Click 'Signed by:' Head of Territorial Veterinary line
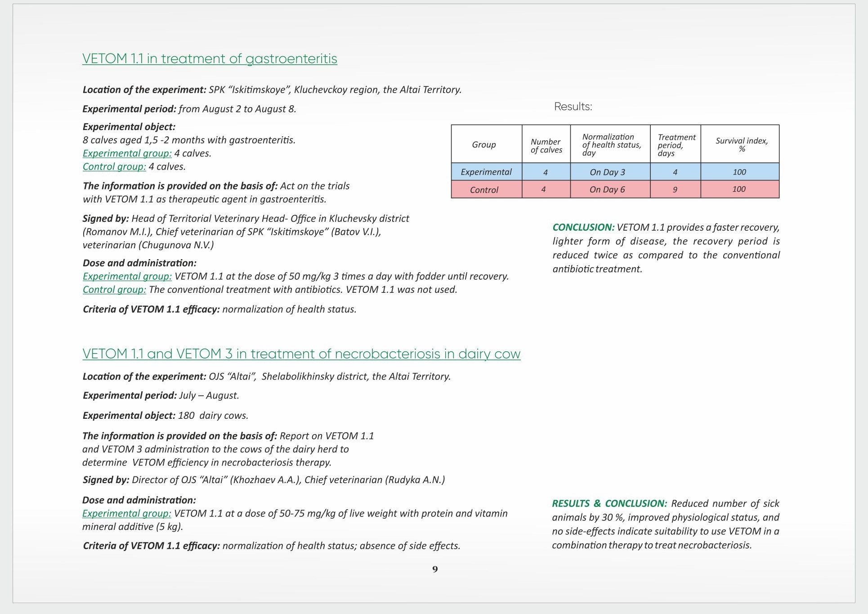 tap(246, 219)
